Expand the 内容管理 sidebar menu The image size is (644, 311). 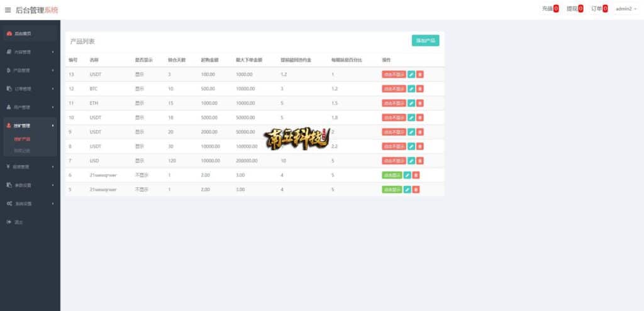click(x=30, y=52)
